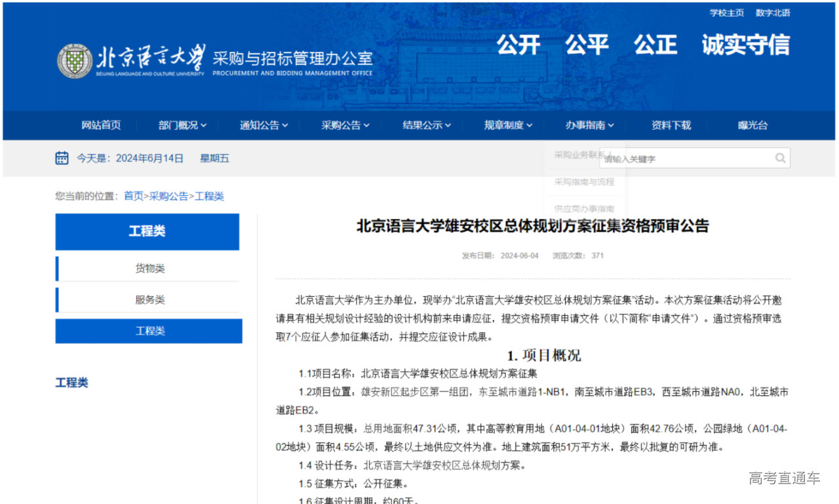
Task: Expand the 结果公示 dropdown menu
Action: (427, 125)
